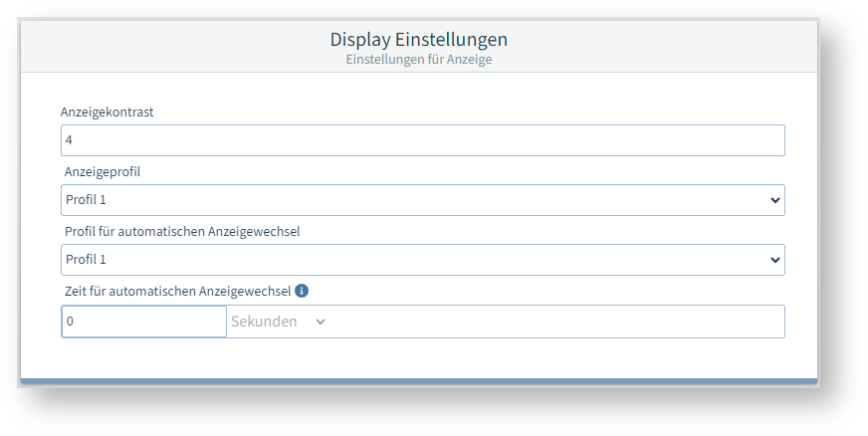Click the blue bar at the panel bottom
This screenshot has width=868, height=436.
(418, 380)
